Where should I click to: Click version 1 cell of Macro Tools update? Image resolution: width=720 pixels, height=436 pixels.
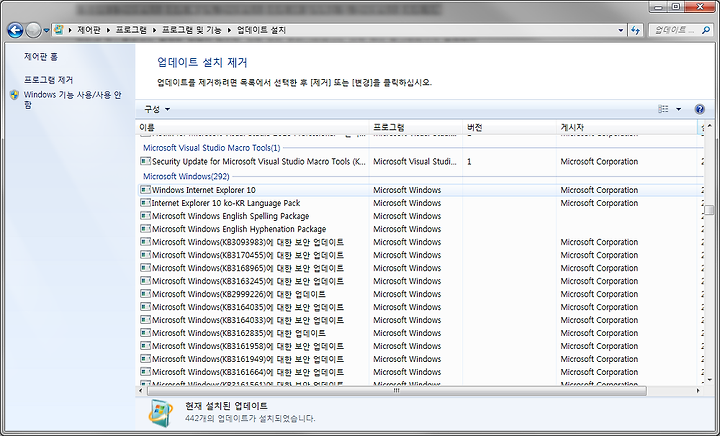coord(469,162)
